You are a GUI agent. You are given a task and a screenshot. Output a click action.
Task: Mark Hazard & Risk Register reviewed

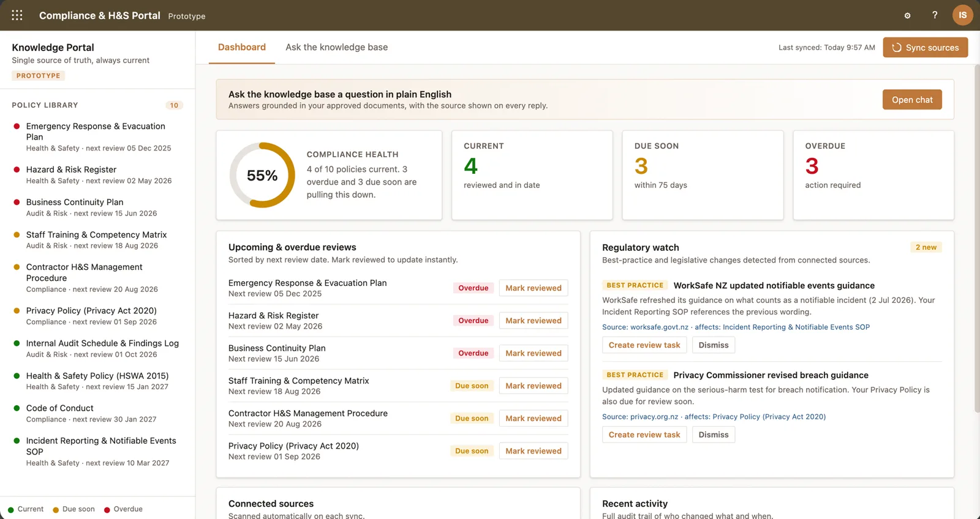[533, 321]
